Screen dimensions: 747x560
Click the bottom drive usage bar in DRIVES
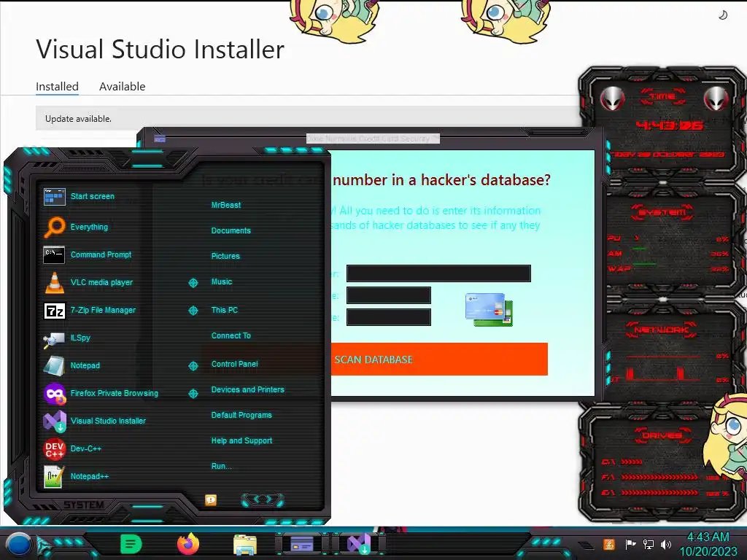659,493
